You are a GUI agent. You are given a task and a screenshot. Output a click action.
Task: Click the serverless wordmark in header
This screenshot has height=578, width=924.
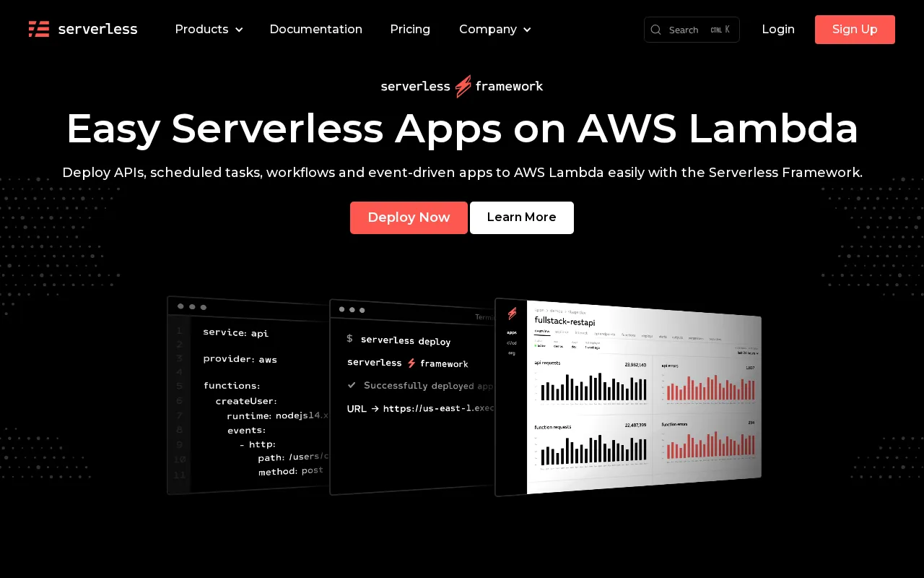(x=97, y=29)
